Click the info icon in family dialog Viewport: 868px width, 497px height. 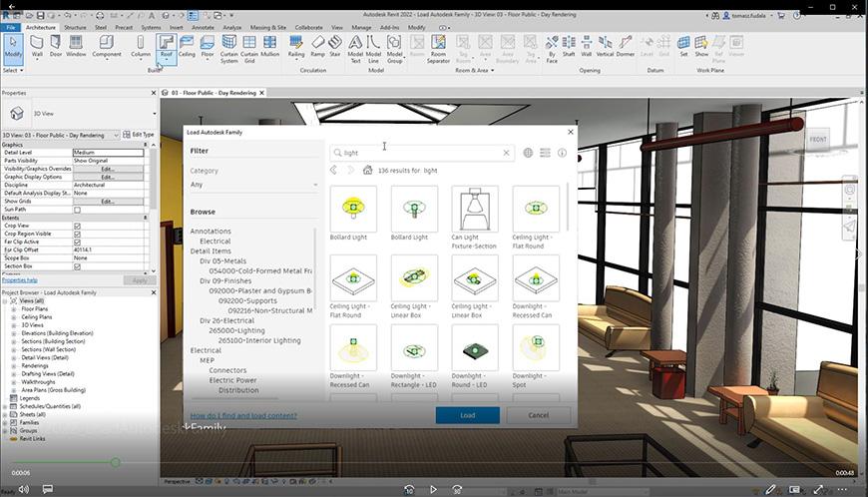(x=562, y=153)
